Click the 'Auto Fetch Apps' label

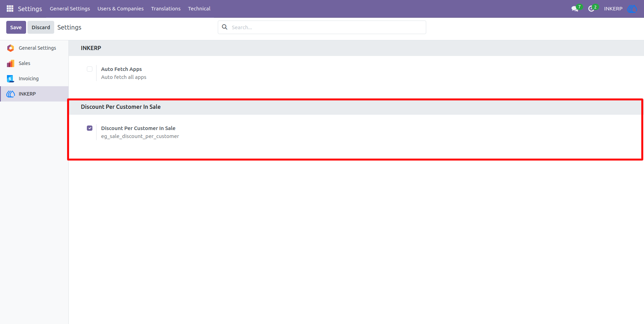click(x=121, y=69)
